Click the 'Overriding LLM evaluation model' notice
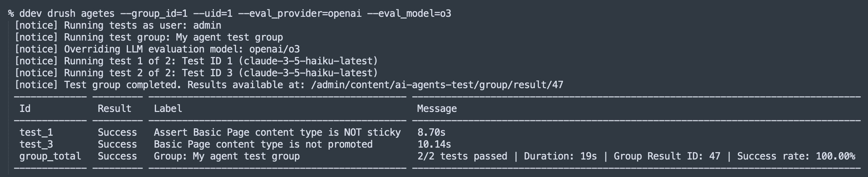Screen dimensions: 868x177 click(x=157, y=49)
